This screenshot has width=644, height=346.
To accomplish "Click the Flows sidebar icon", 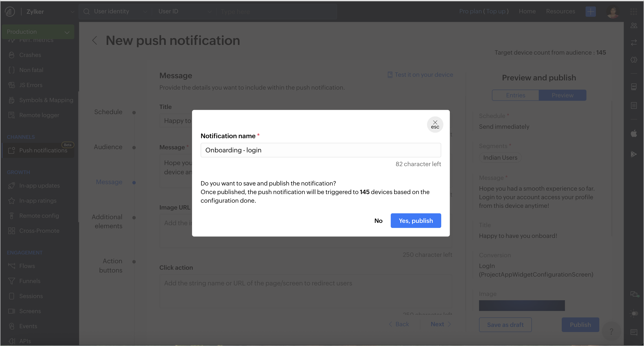I will pyautogui.click(x=11, y=266).
